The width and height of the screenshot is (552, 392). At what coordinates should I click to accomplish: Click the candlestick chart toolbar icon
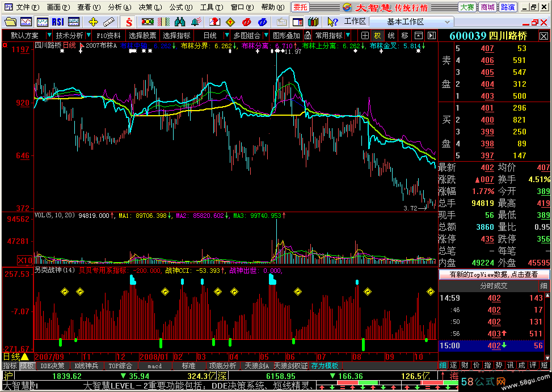point(42,22)
